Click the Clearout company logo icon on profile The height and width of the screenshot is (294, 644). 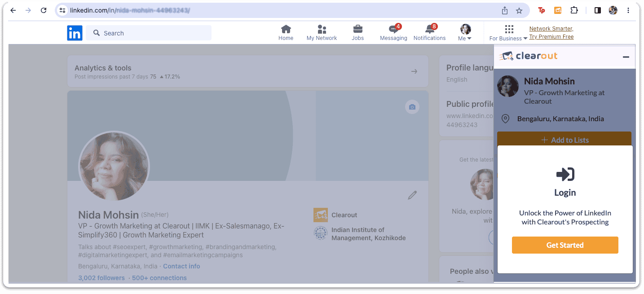pos(321,215)
